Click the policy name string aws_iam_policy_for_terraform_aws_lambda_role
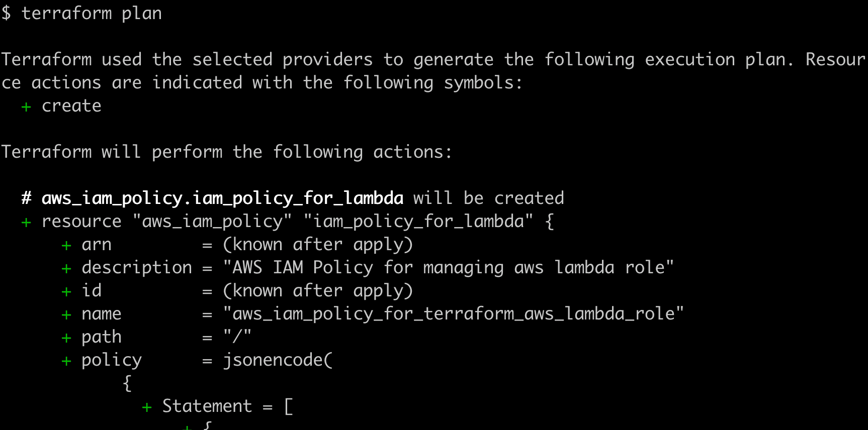Image resolution: width=868 pixels, height=430 pixels. 453,314
